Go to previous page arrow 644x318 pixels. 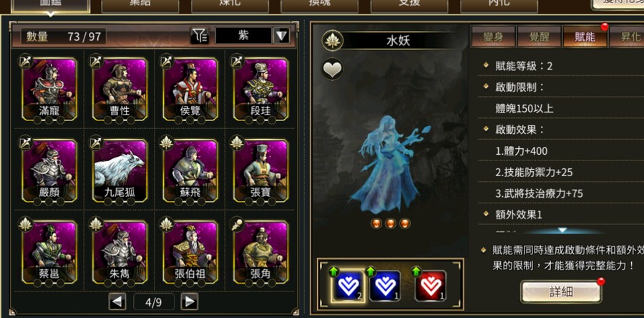pyautogui.click(x=117, y=302)
